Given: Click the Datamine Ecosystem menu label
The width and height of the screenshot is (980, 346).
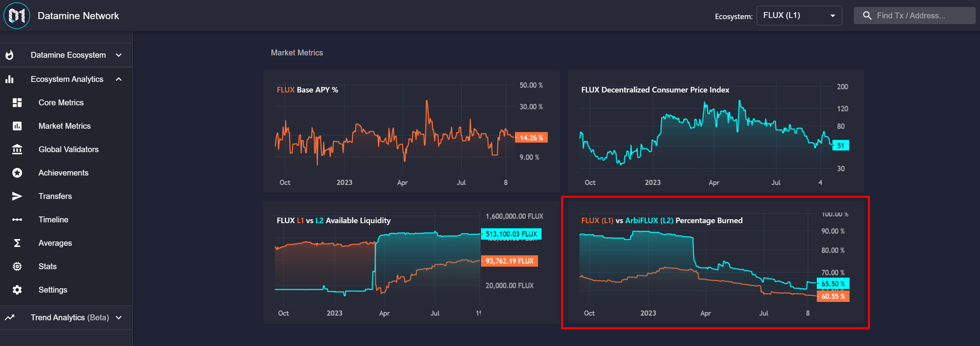Looking at the screenshot, I should tap(68, 55).
